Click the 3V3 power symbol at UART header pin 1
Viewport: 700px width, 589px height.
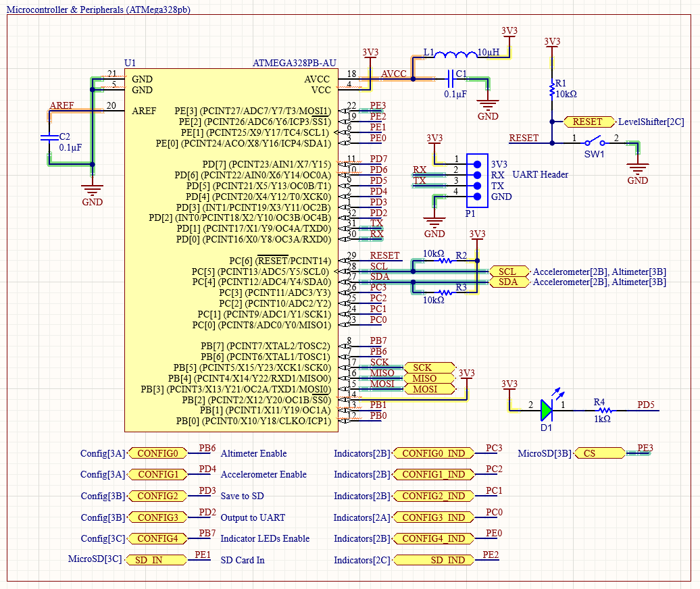pos(434,140)
